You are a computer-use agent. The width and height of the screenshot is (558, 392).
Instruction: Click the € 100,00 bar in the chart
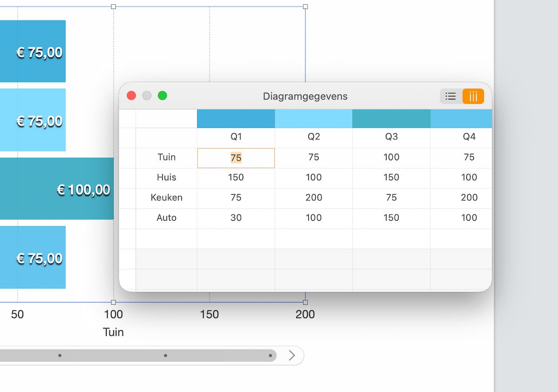click(x=56, y=189)
